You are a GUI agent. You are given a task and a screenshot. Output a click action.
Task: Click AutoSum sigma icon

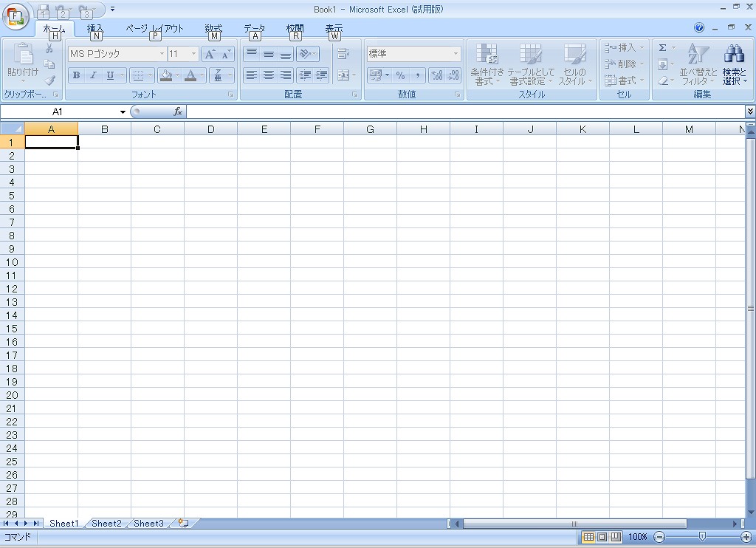663,48
